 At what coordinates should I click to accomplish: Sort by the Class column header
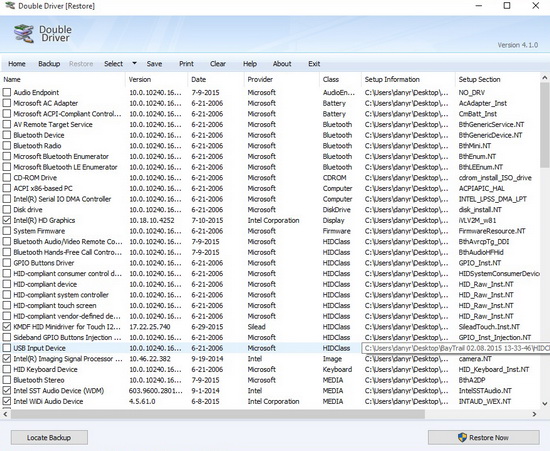point(340,80)
